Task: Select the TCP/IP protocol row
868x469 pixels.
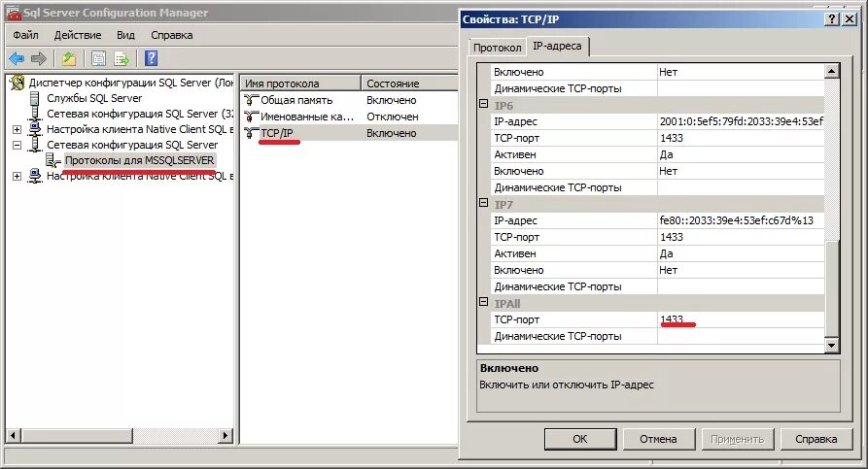Action: 349,133
